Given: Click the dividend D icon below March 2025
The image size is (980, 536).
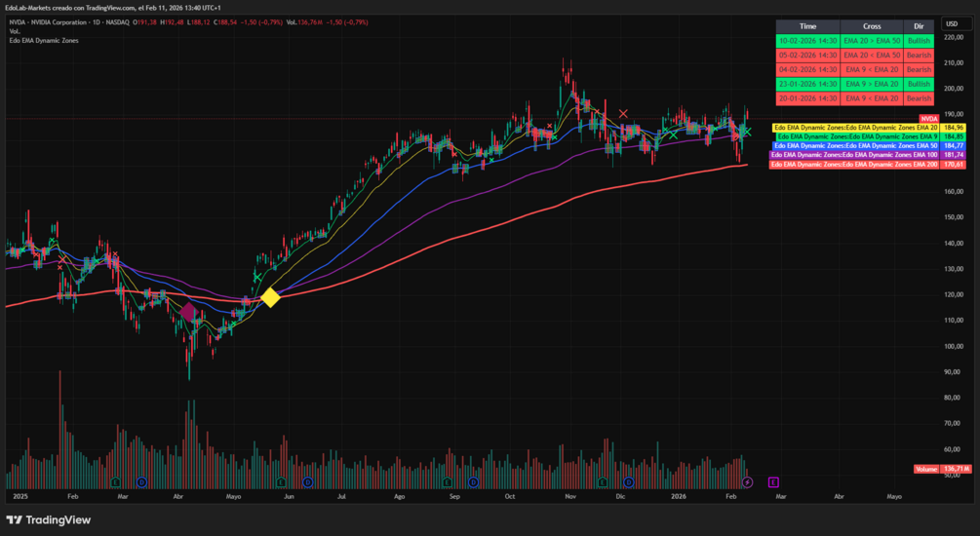Looking at the screenshot, I should [x=141, y=482].
